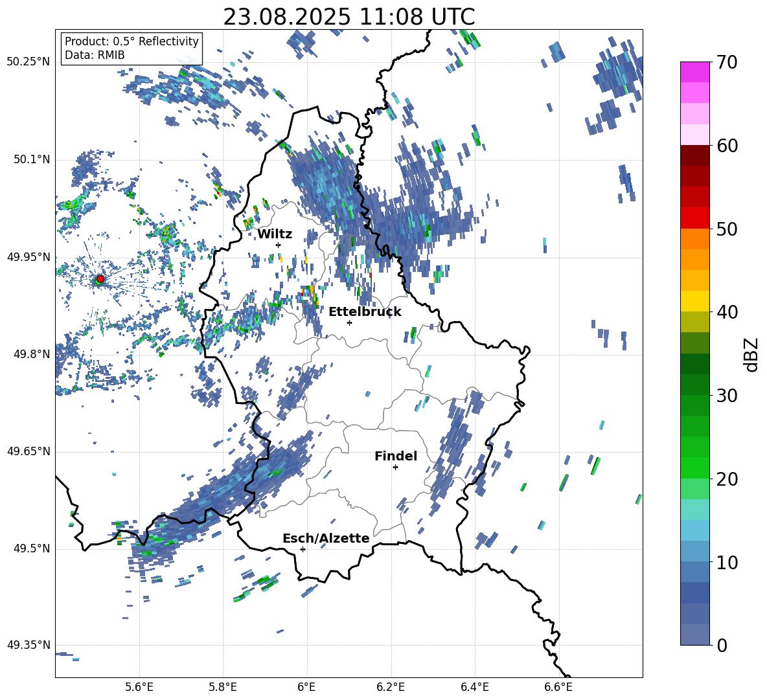Click the 20 dBZ colorbar label
The image size is (767, 700).
727,479
